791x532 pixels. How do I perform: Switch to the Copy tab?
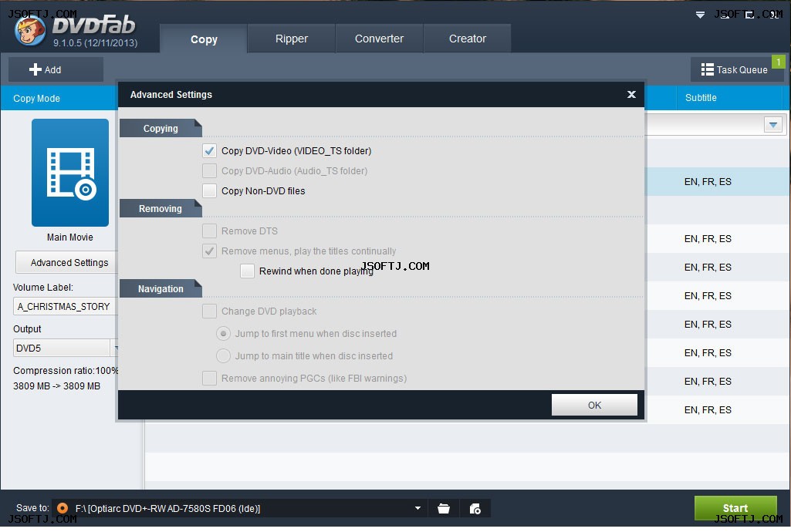(204, 39)
